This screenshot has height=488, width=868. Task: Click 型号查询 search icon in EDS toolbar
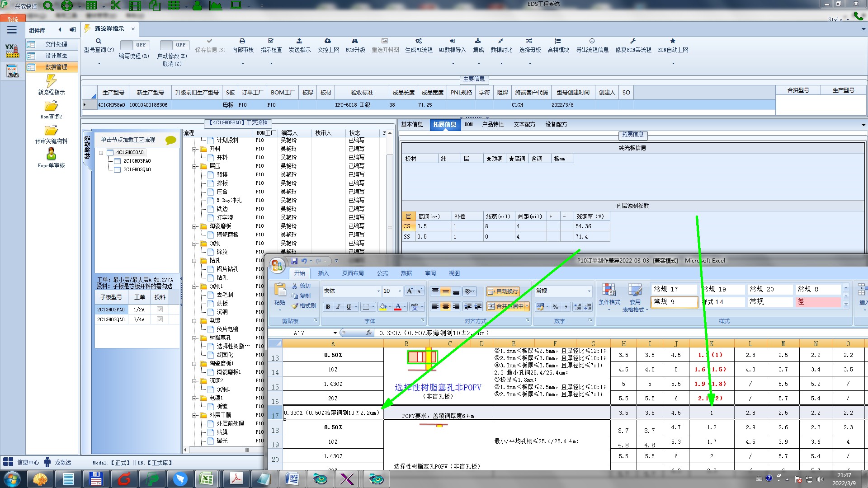[98, 41]
